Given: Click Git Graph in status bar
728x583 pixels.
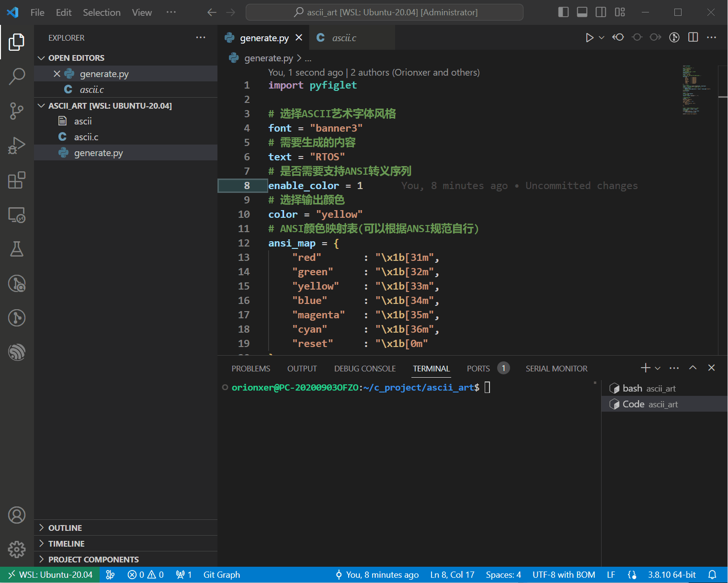Looking at the screenshot, I should pos(222,575).
